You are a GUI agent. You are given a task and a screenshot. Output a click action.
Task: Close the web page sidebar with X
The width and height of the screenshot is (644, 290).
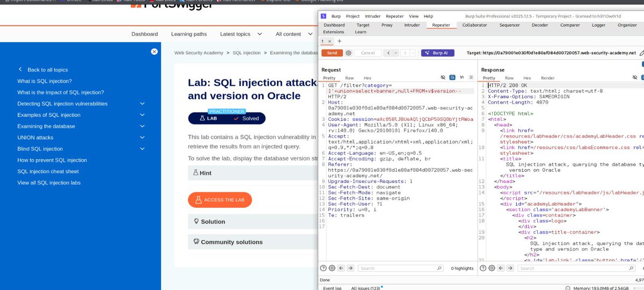point(154,52)
